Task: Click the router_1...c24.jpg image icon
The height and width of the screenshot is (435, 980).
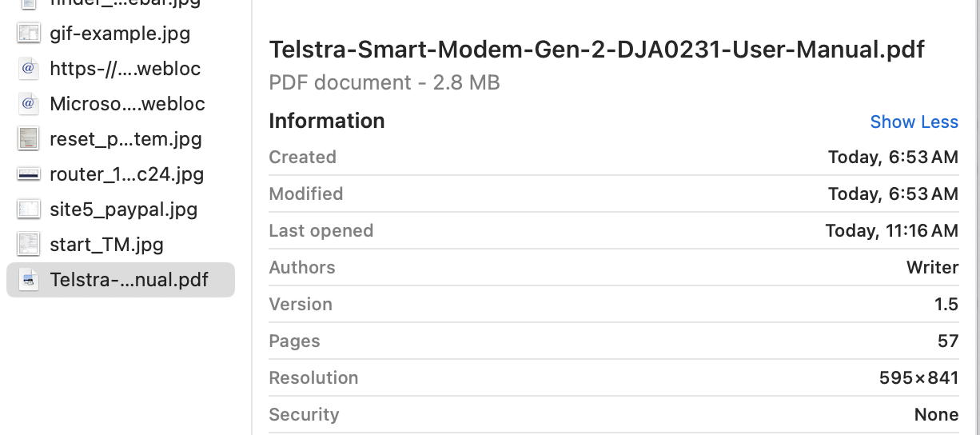Action: point(29,174)
